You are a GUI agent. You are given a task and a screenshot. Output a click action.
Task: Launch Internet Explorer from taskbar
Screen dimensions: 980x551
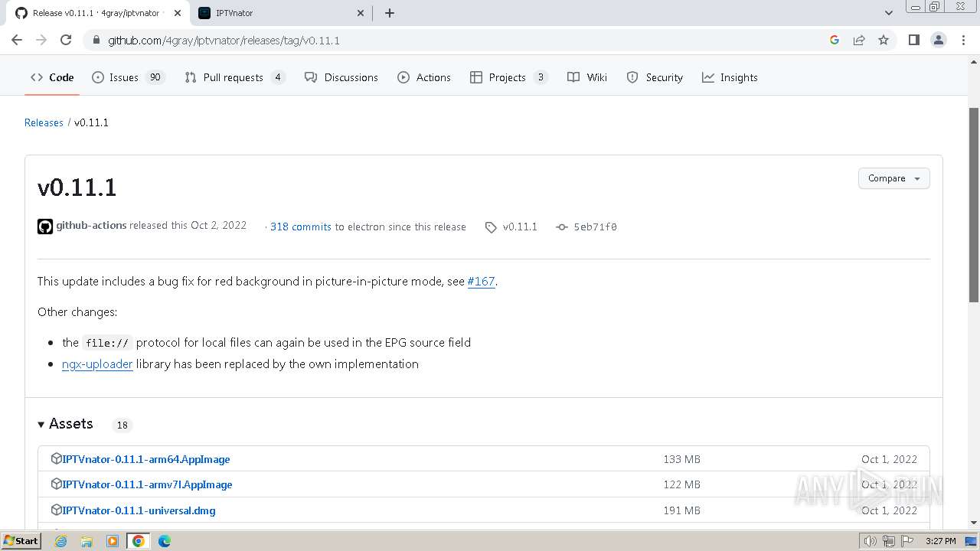pyautogui.click(x=60, y=541)
